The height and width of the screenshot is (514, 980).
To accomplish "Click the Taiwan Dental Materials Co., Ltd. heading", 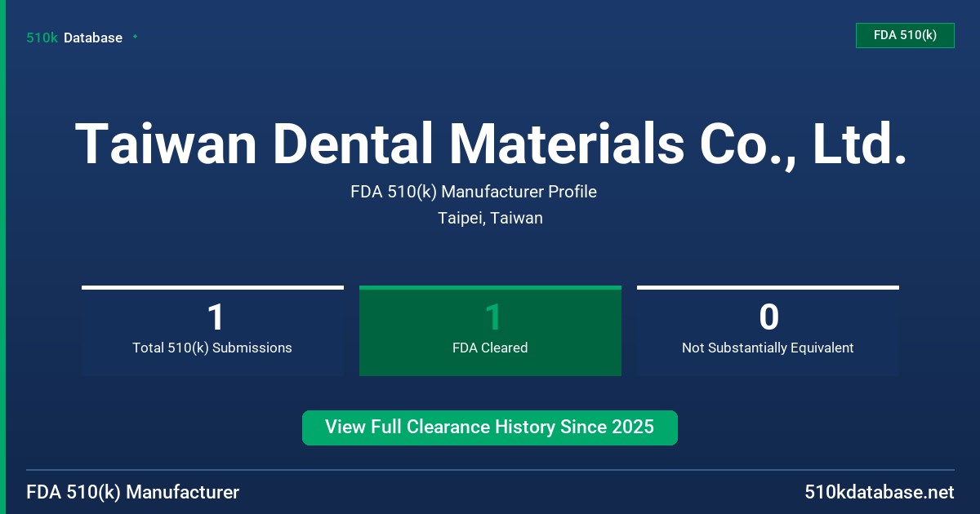I will pyautogui.click(x=490, y=144).
